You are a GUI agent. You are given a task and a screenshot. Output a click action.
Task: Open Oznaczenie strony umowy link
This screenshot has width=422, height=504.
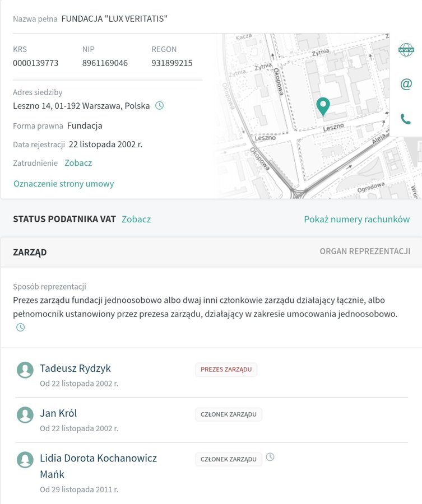64,184
